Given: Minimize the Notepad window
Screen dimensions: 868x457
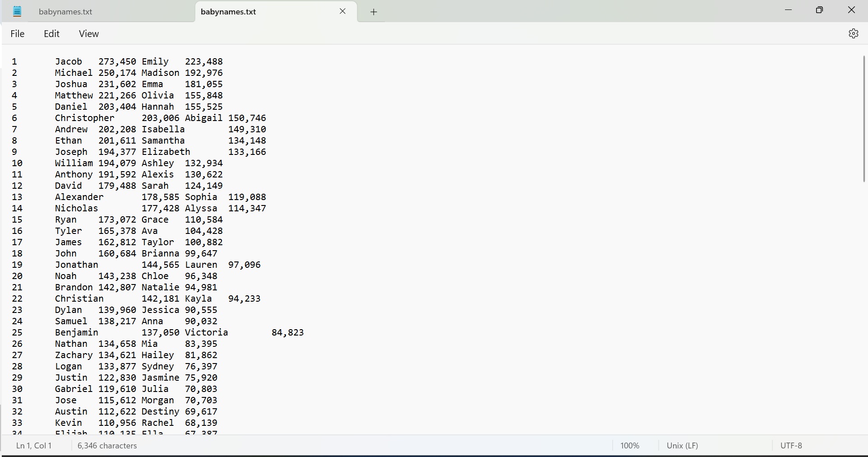Looking at the screenshot, I should tap(789, 10).
